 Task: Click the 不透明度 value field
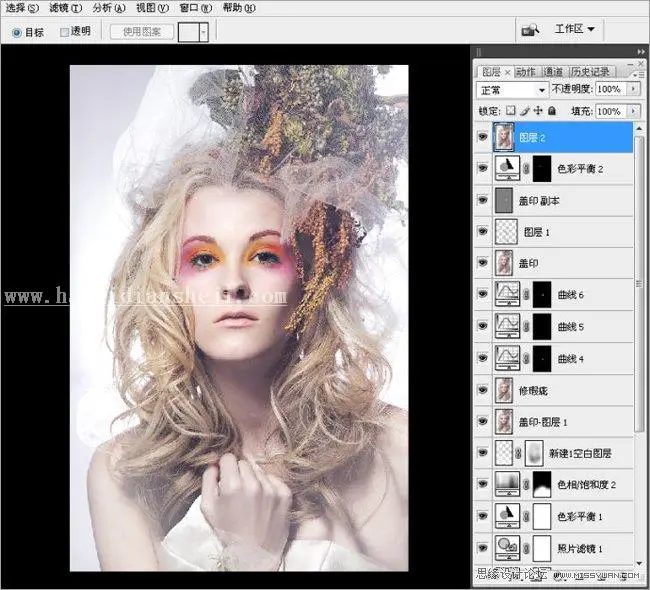pos(611,89)
